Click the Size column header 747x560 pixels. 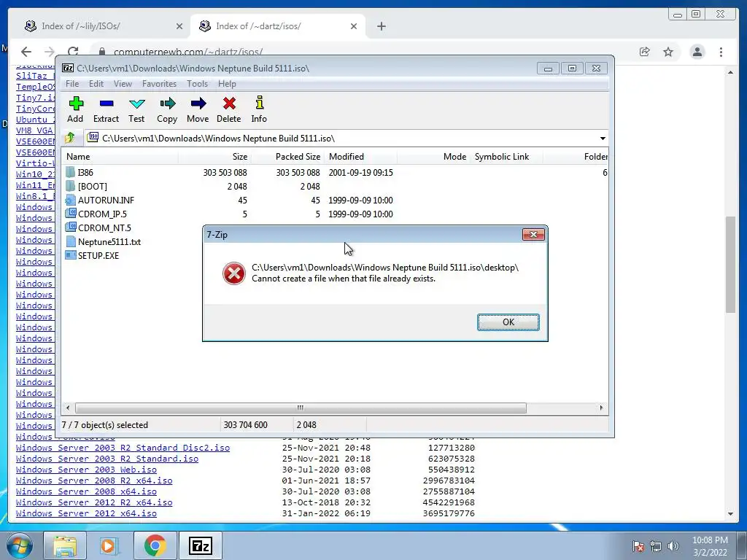tap(214, 157)
